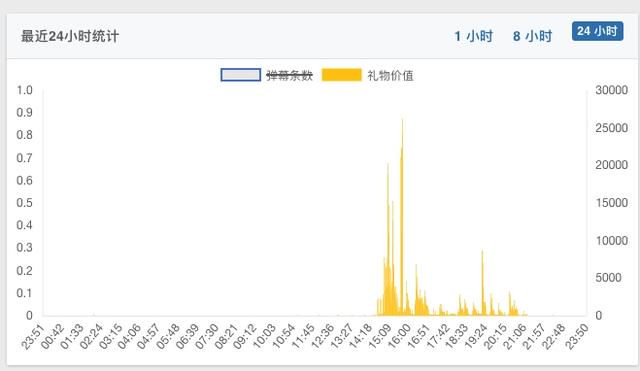Click the yellow 礼物价值 legend swatch
640x371 pixels.
[x=342, y=75]
